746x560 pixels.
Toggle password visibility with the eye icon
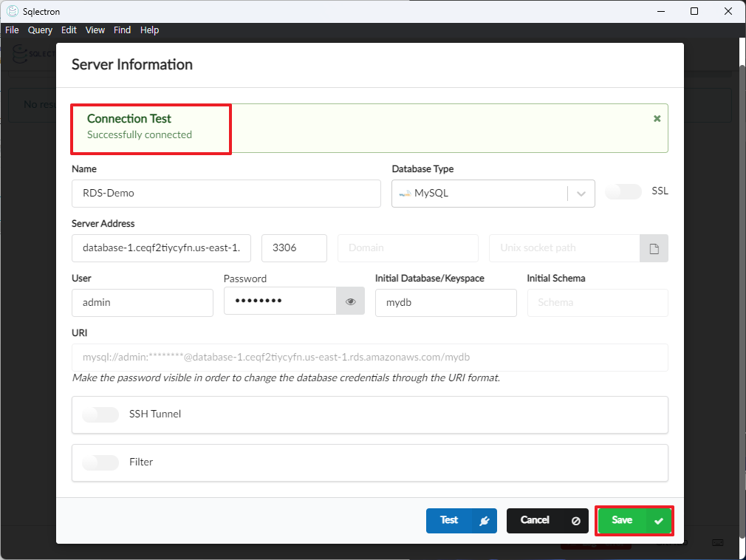coord(351,301)
